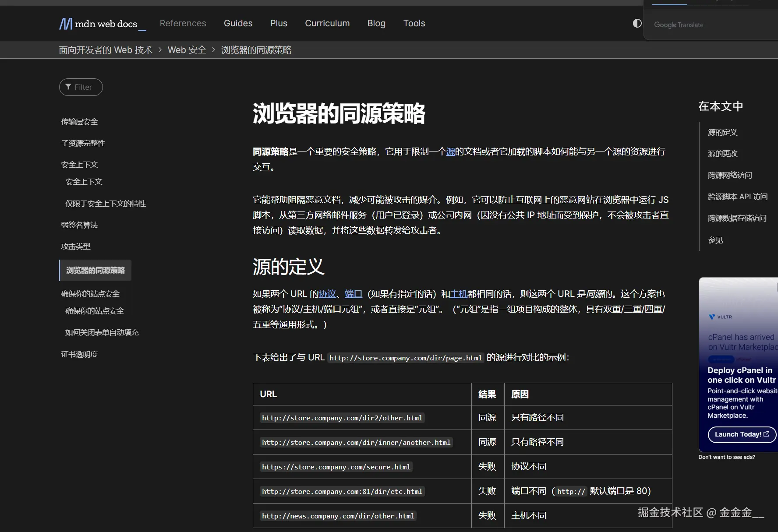Click the MDN web docs logo

coord(103,24)
